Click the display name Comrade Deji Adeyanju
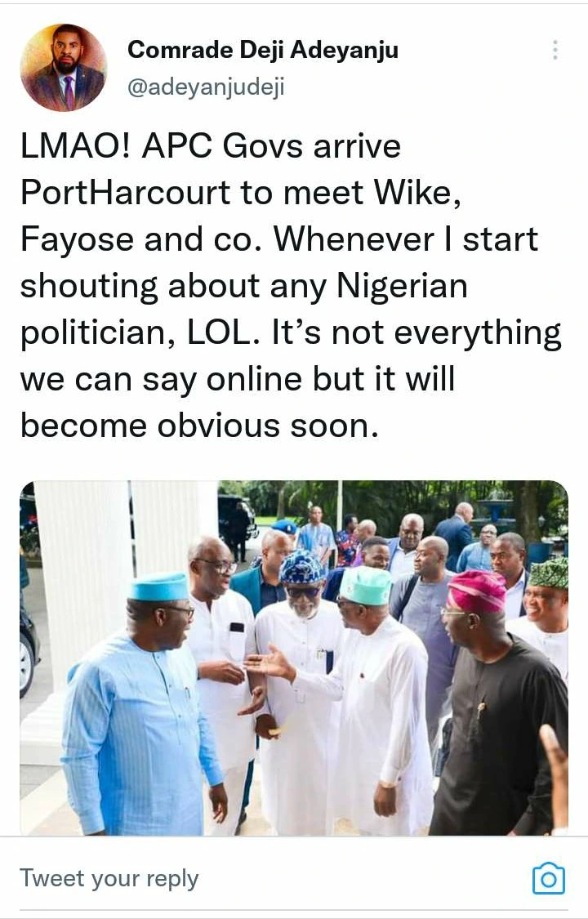Image resolution: width=588 pixels, height=919 pixels. click(x=263, y=51)
